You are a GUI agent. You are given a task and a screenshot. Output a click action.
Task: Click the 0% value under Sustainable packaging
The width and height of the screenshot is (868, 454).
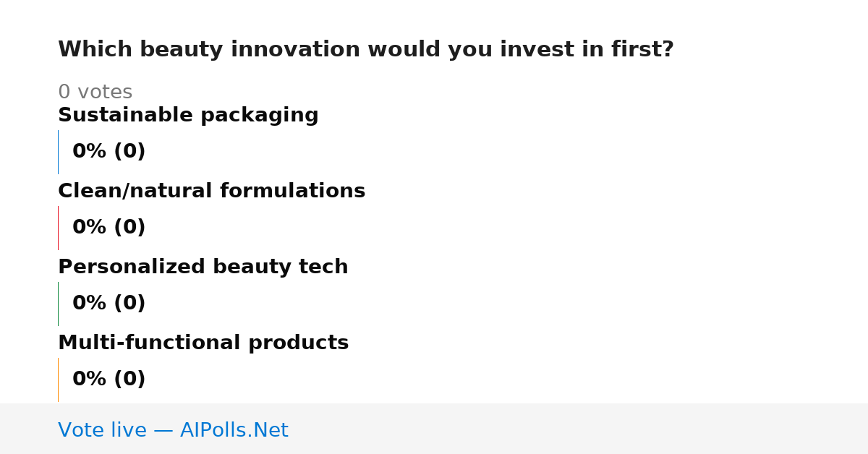click(90, 152)
